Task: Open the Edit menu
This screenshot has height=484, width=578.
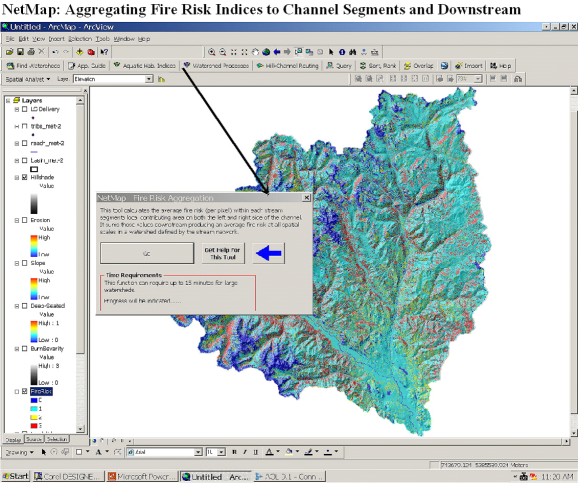Action: click(24, 39)
